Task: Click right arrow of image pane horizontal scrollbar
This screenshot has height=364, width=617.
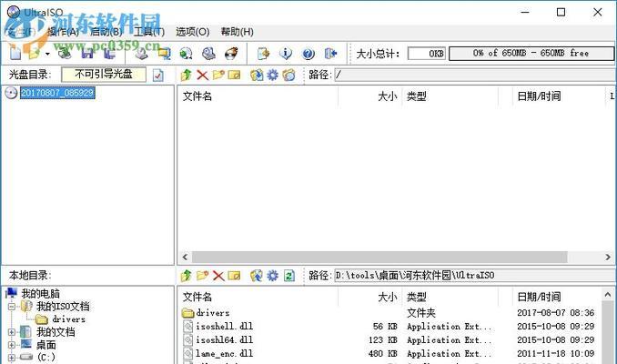Action: pyautogui.click(x=608, y=257)
